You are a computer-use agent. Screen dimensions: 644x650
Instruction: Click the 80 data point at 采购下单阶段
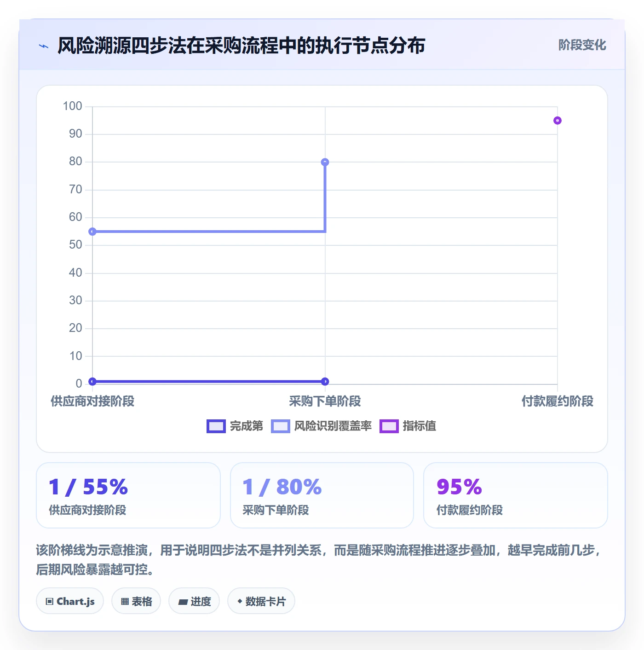(325, 162)
